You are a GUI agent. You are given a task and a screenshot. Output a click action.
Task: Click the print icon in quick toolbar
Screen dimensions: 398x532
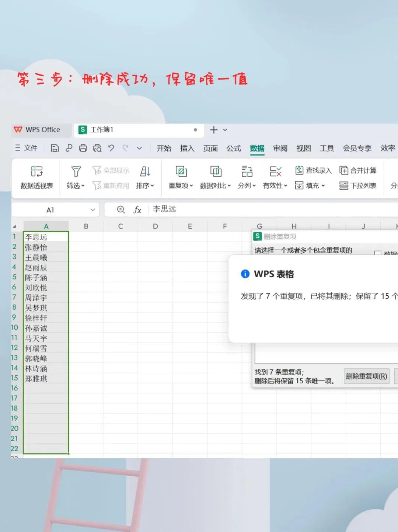coord(83,148)
